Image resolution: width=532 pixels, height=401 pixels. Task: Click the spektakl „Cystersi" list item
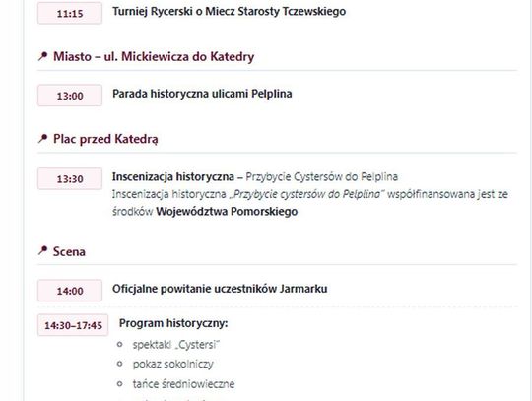(x=176, y=345)
